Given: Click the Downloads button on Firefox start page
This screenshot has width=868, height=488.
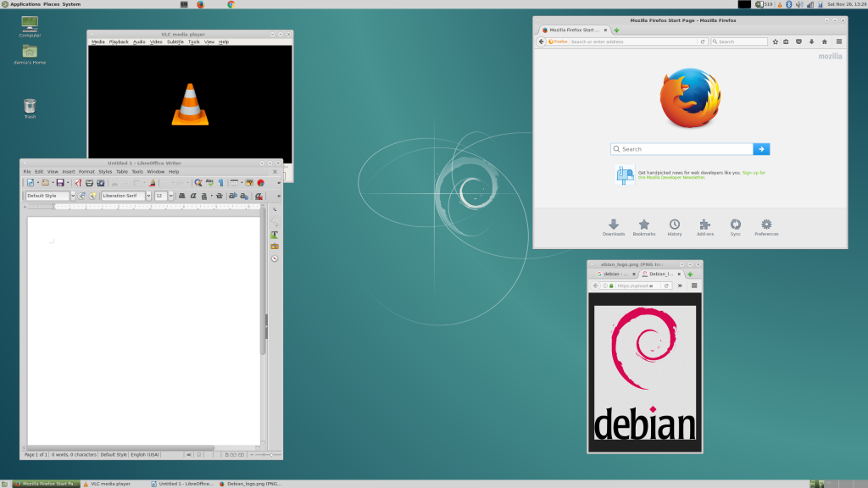Looking at the screenshot, I should [614, 227].
